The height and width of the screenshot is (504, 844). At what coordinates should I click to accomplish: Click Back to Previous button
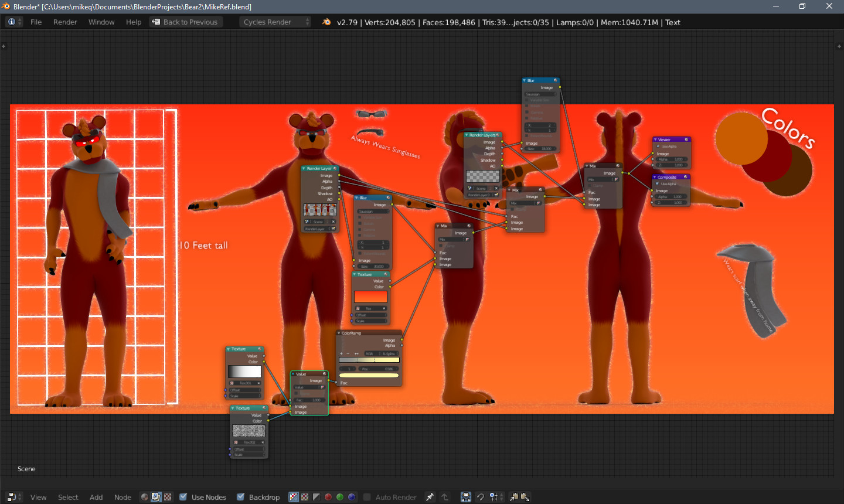[185, 22]
